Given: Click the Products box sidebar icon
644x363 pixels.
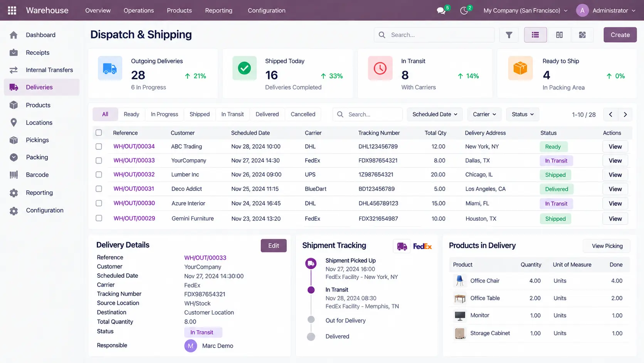Looking at the screenshot, I should coord(13,105).
